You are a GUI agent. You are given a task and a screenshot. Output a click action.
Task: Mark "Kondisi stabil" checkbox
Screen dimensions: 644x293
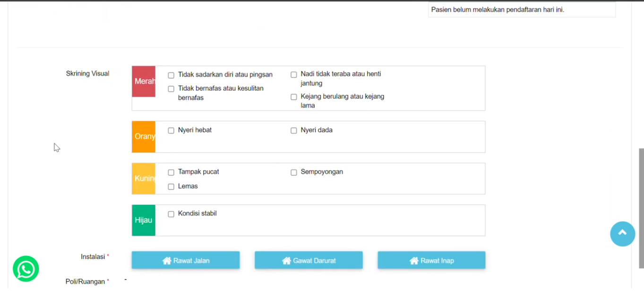[171, 214]
